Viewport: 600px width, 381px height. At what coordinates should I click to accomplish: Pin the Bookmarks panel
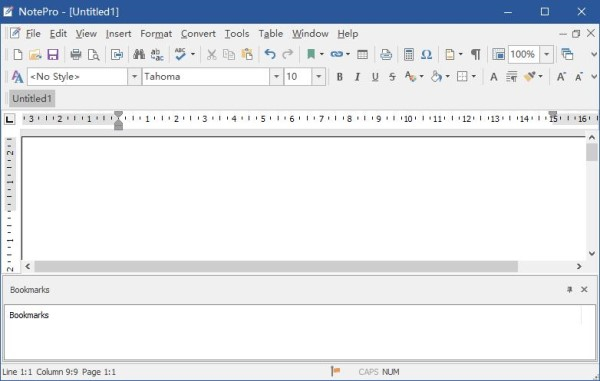[569, 290]
